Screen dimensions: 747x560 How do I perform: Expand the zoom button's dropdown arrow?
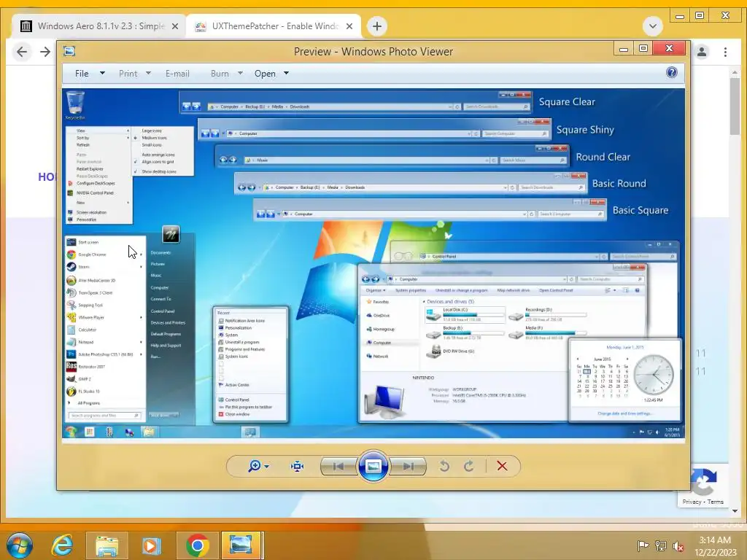(x=266, y=467)
